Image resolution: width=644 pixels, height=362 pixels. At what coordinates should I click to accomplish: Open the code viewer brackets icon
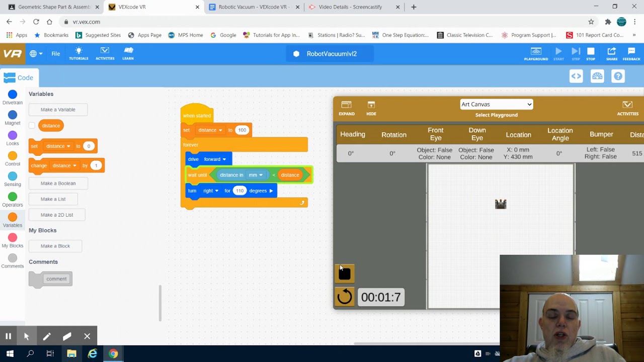tap(576, 76)
